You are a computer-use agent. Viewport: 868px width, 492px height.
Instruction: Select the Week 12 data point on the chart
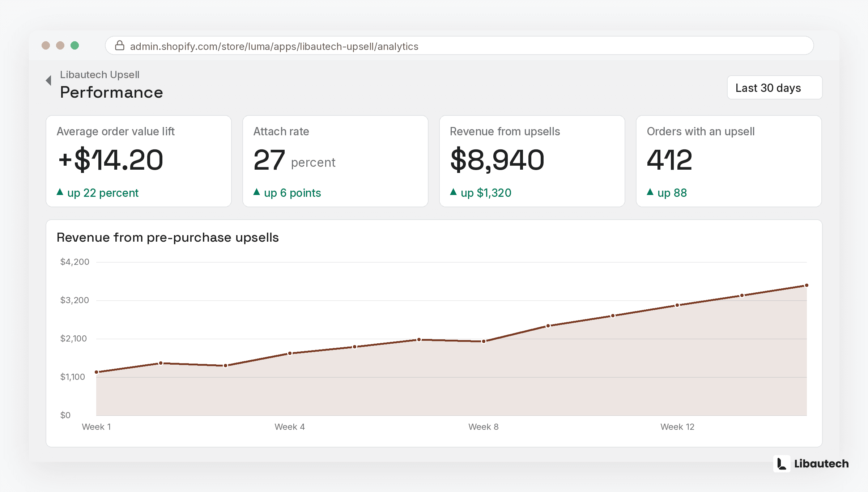(x=677, y=305)
